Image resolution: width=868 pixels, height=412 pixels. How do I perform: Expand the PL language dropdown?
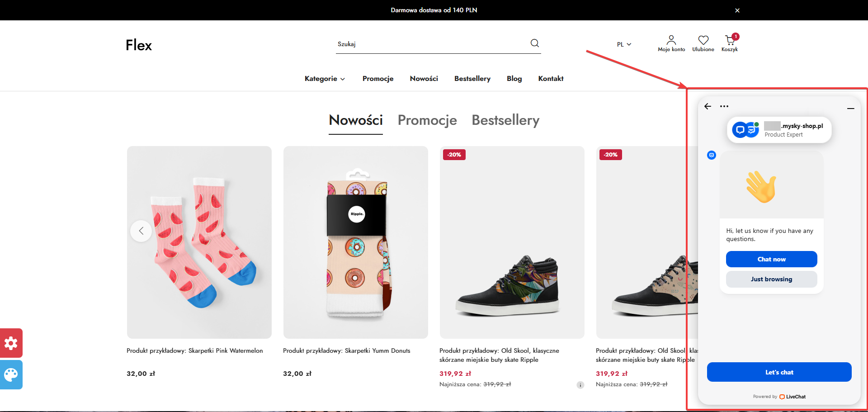[624, 44]
